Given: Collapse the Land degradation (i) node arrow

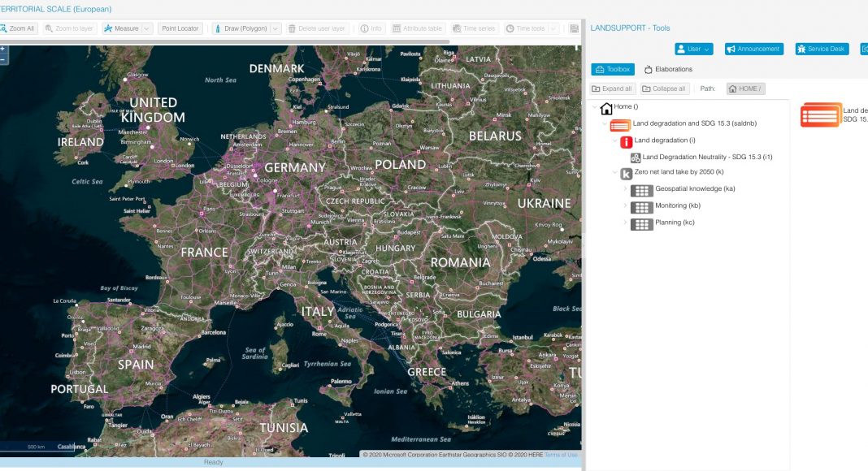Looking at the screenshot, I should 614,140.
